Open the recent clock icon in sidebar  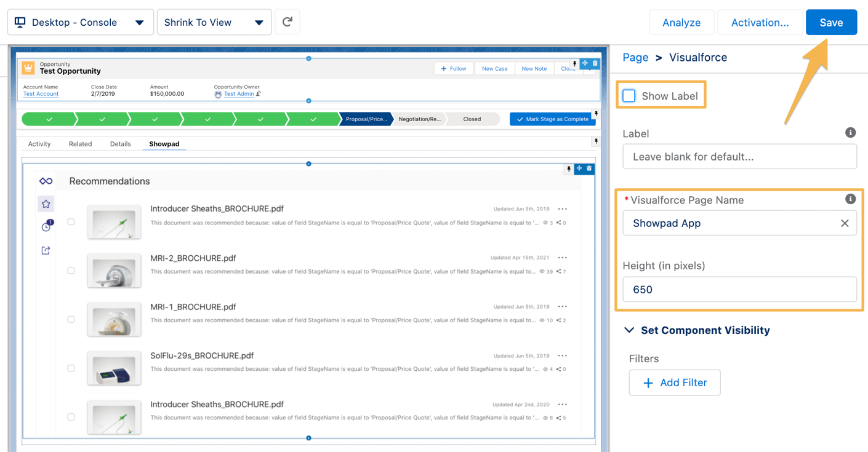pos(46,227)
